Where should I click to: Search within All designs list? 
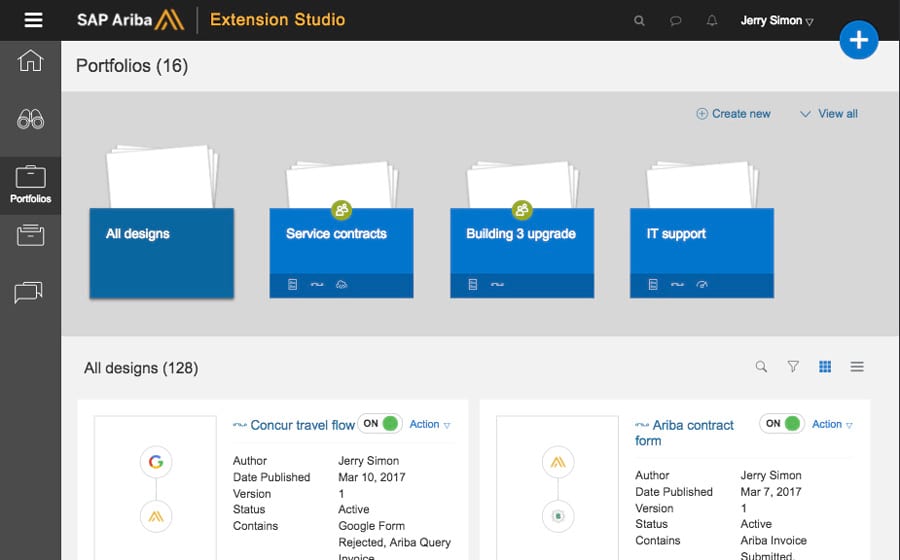(761, 367)
